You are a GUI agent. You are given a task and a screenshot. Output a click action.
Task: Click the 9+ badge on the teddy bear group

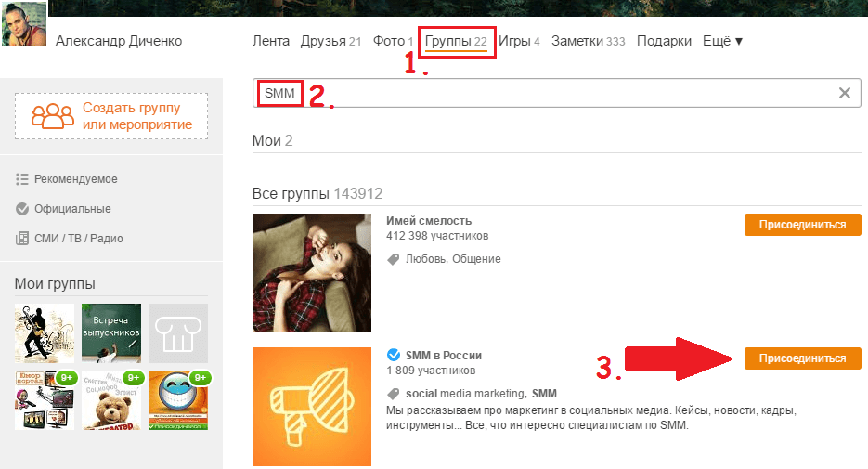134,378
